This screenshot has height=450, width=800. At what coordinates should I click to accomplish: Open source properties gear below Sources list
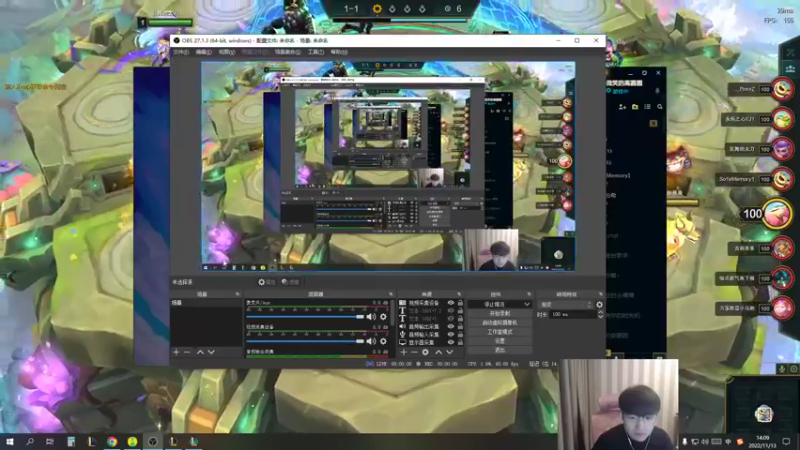tap(426, 352)
